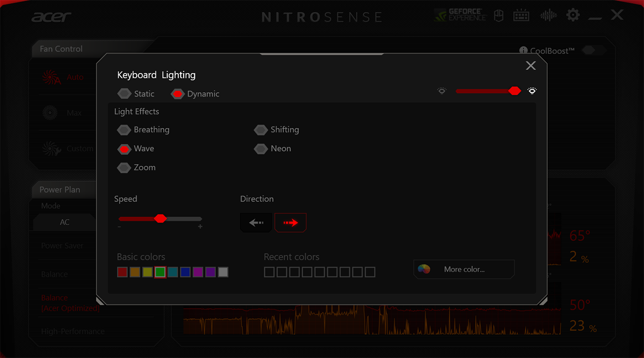The image size is (644, 358).
Task: Click the bright sun icon beside the brightness slider
Action: [x=532, y=91]
